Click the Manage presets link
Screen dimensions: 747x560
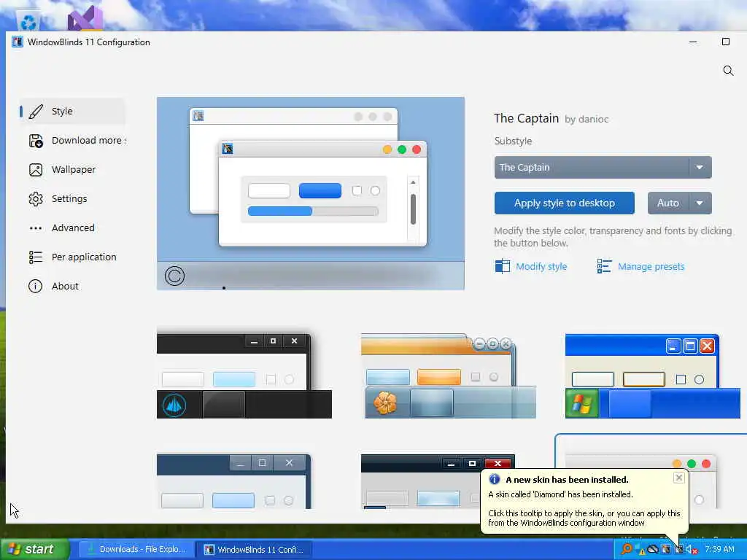coord(651,267)
